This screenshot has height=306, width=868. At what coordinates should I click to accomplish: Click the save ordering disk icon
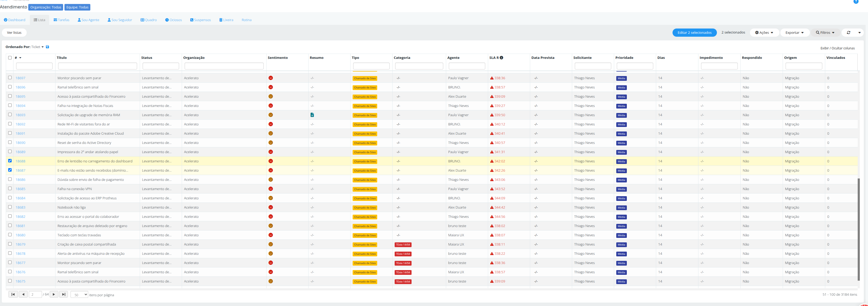pos(48,47)
